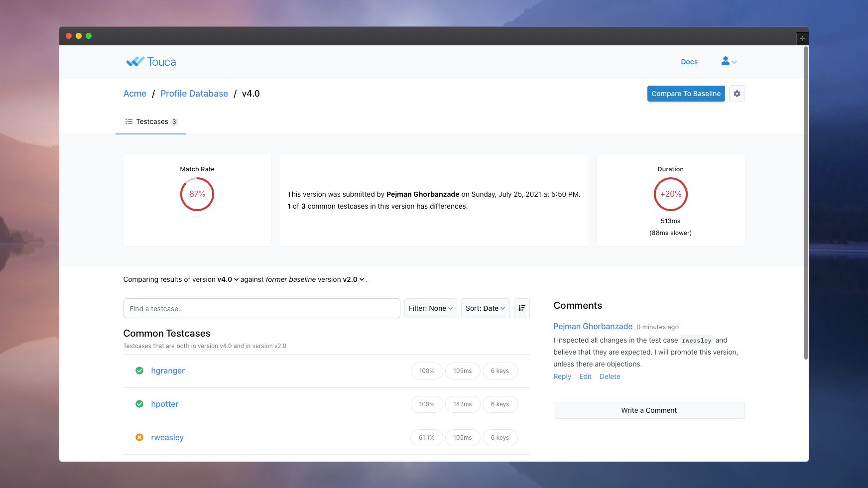Expand the v4.0 version selector
The height and width of the screenshot is (488, 868).
(x=228, y=279)
